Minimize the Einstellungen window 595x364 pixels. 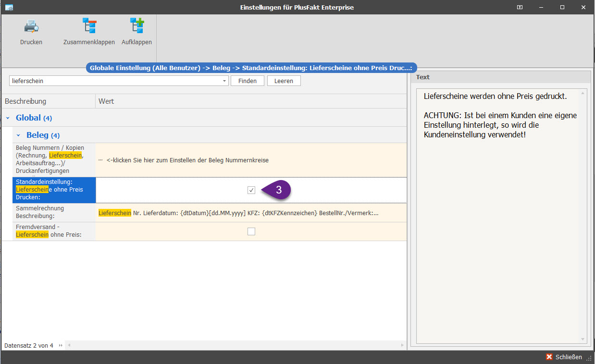541,7
